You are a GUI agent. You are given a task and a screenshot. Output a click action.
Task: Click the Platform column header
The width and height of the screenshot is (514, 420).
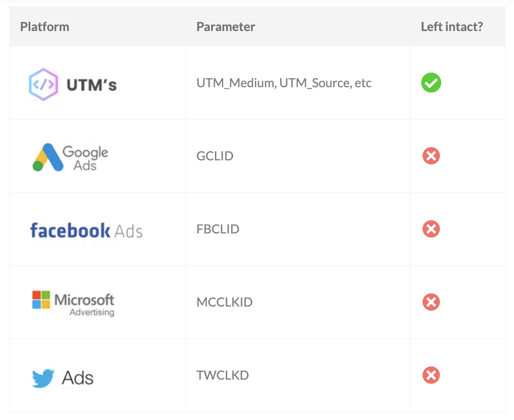coord(45,27)
